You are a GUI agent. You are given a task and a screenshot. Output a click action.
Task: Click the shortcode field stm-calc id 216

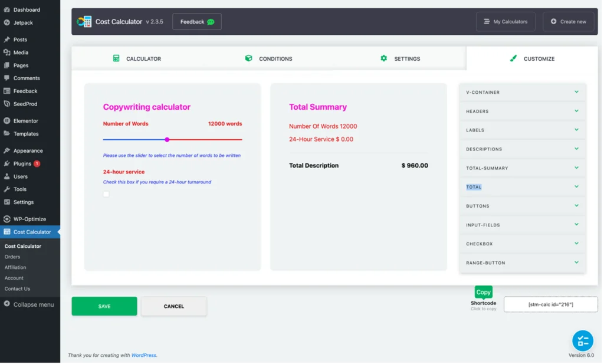552,305
